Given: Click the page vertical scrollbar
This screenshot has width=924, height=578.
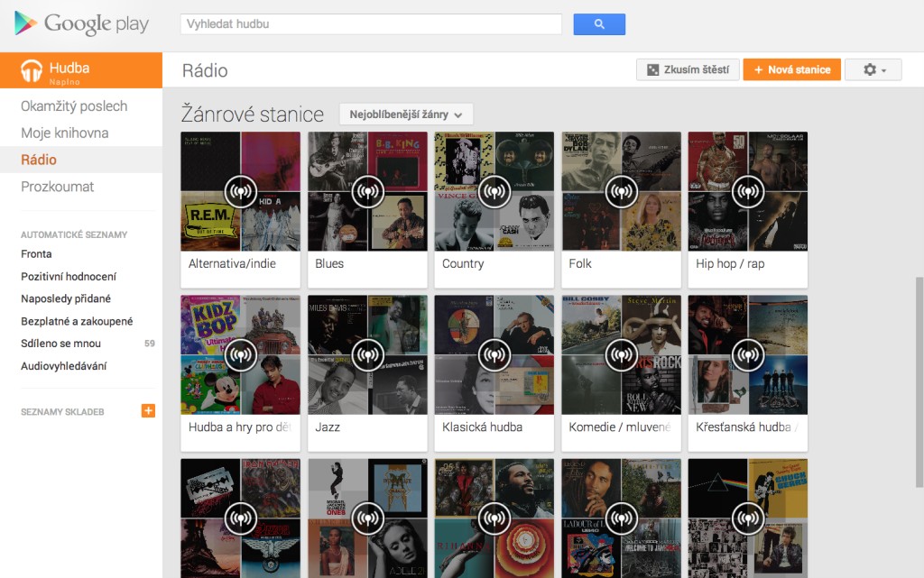Looking at the screenshot, I should (x=919, y=382).
